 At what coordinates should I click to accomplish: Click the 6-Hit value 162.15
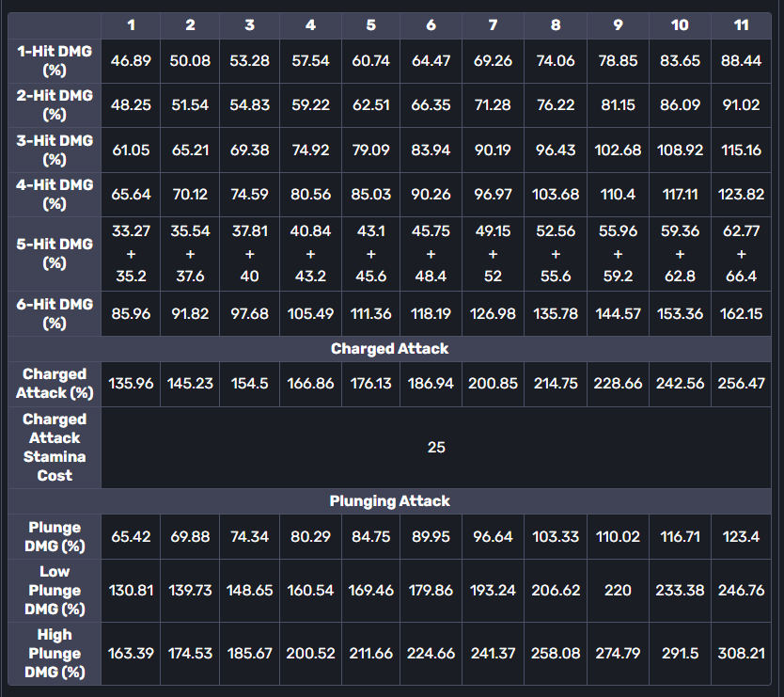click(x=741, y=314)
